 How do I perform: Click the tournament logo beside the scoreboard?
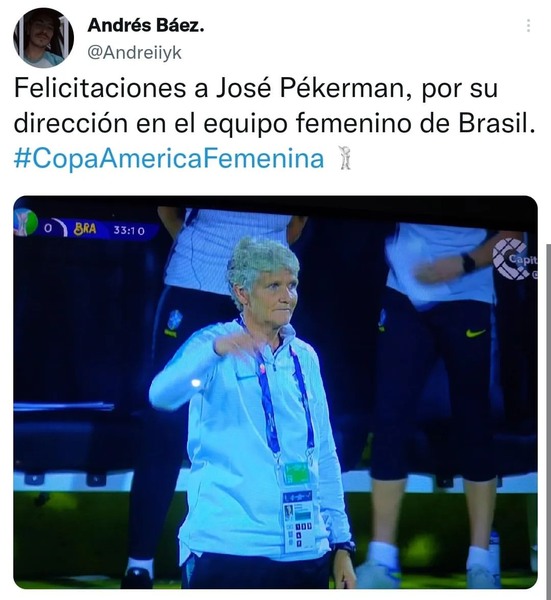tap(25, 222)
